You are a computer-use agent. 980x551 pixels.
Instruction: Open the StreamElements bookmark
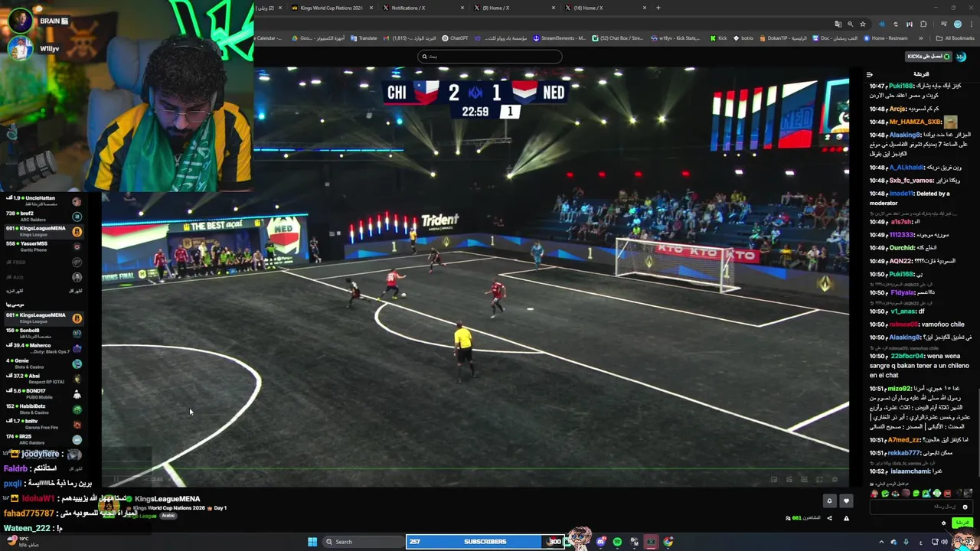coord(560,38)
